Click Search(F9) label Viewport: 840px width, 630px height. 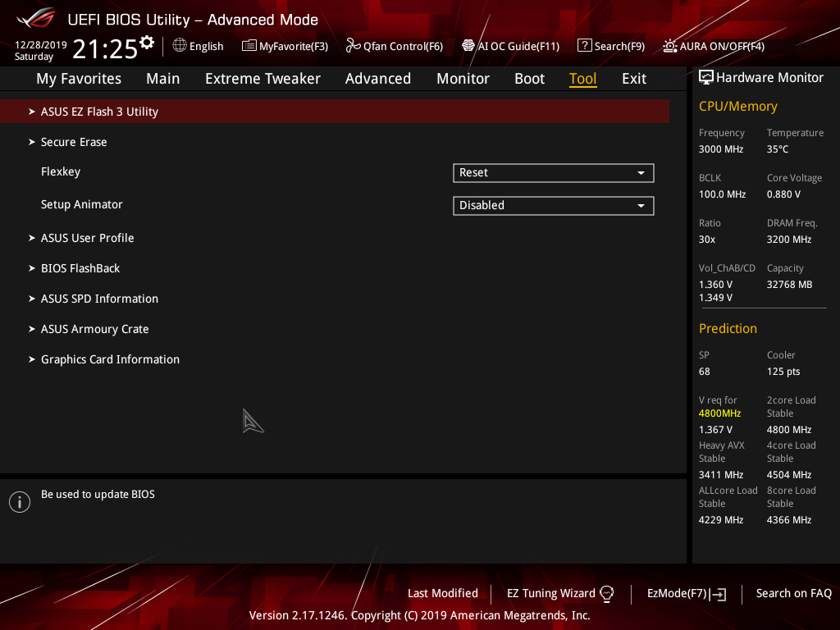pos(619,46)
